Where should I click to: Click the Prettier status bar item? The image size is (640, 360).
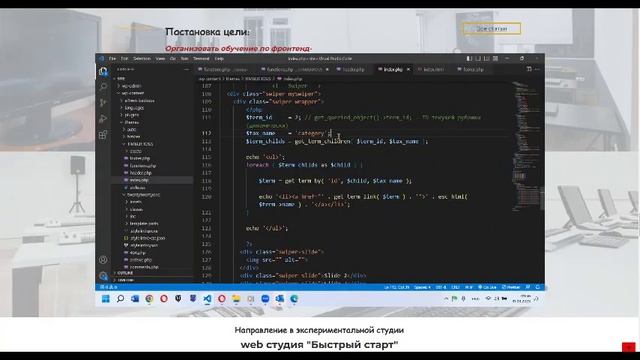pyautogui.click(x=511, y=287)
